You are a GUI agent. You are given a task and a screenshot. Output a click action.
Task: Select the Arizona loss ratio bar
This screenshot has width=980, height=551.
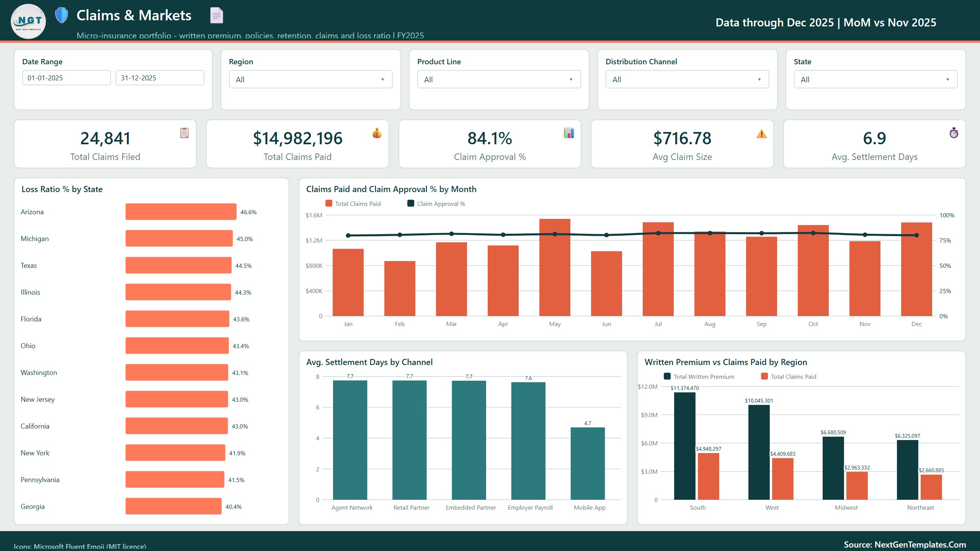click(181, 212)
